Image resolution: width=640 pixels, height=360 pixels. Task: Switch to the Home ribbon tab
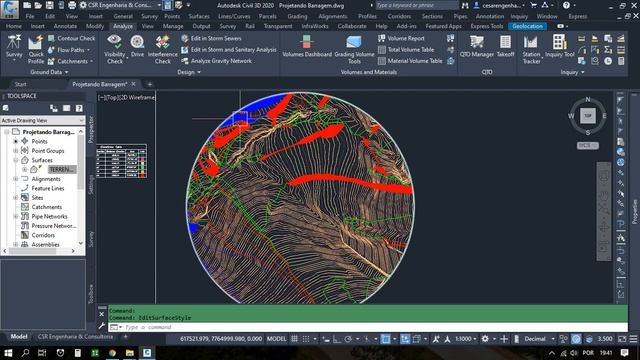13,26
